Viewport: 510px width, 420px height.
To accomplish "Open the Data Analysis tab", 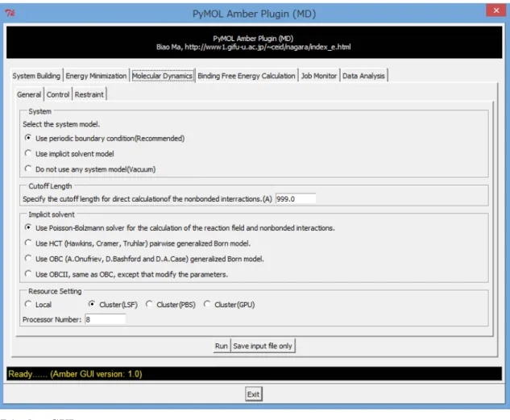I will tap(363, 76).
